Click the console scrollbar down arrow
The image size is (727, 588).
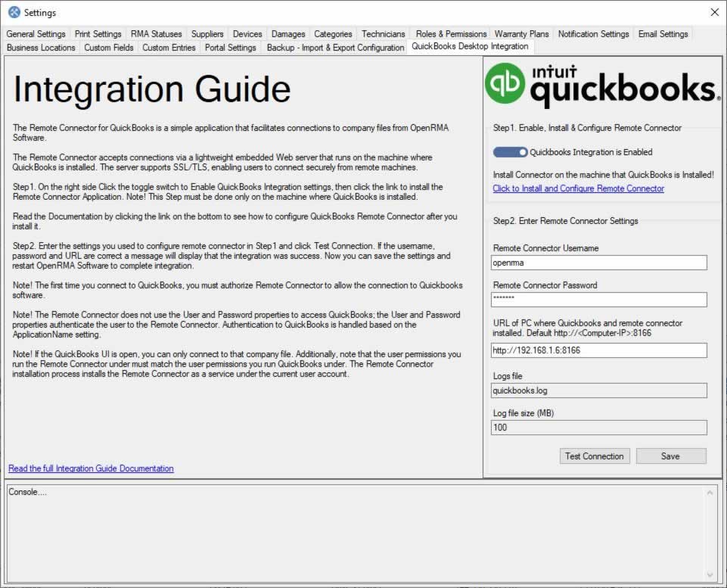(x=710, y=574)
